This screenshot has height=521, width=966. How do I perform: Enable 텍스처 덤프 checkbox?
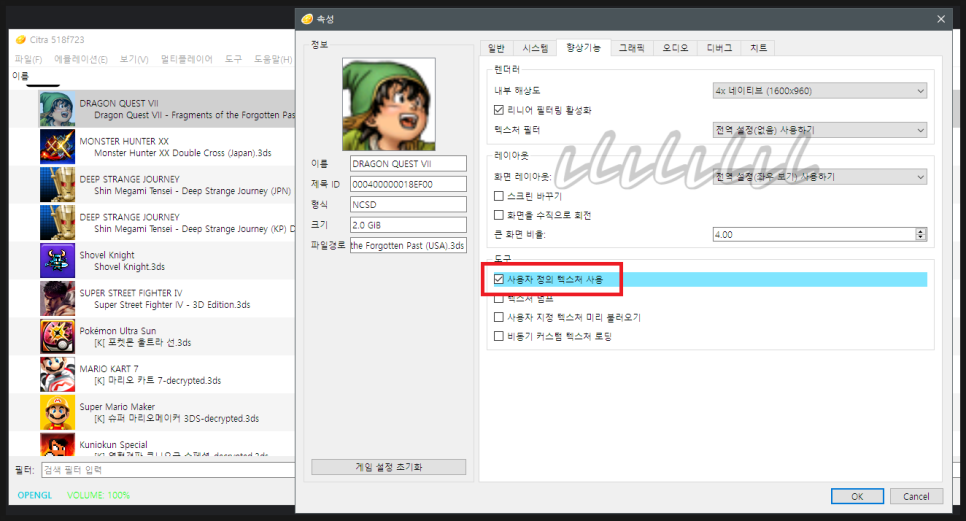498,299
